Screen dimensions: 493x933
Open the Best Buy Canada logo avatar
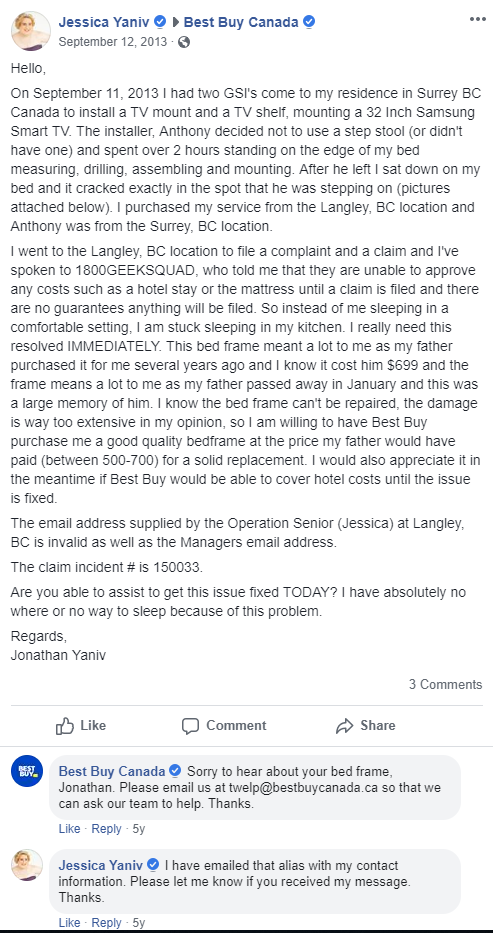pos(27,771)
